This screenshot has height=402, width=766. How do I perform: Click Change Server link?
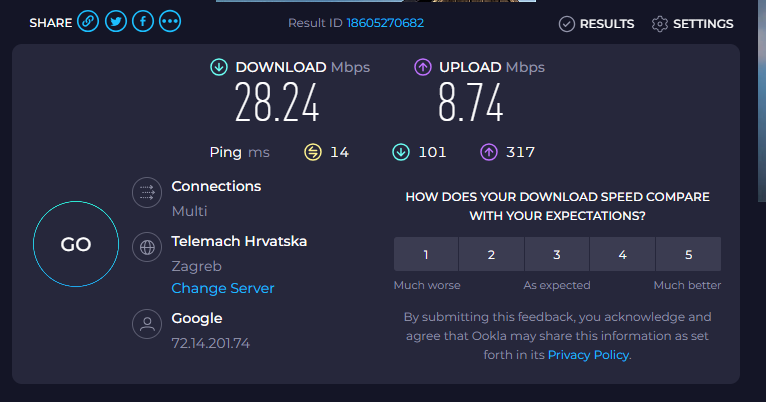[223, 288]
